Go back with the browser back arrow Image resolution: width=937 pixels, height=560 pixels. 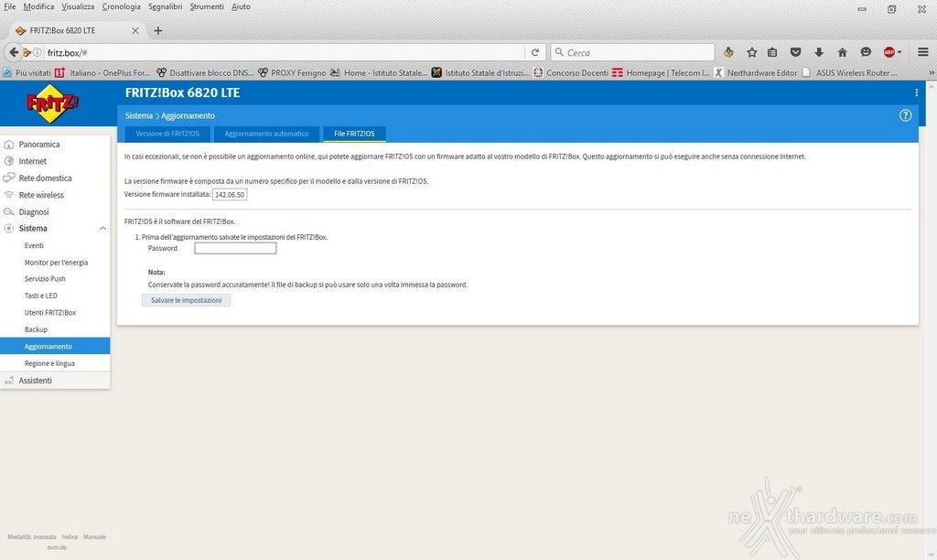[13, 52]
